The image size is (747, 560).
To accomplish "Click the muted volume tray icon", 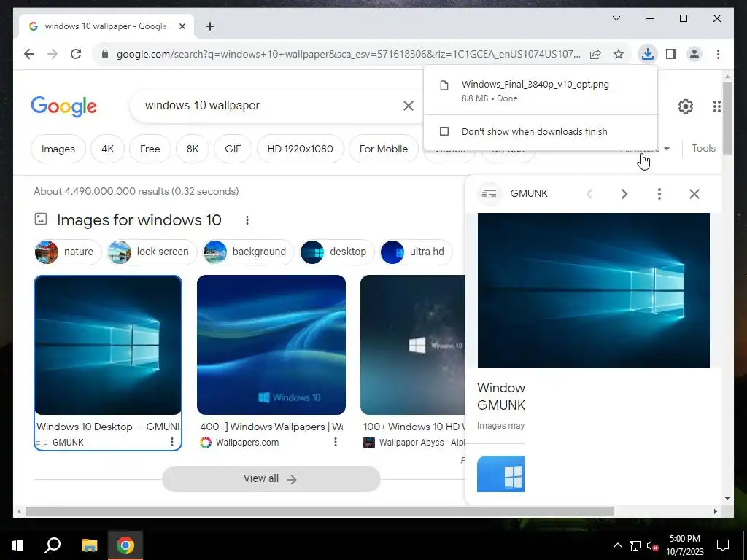I will (653, 545).
